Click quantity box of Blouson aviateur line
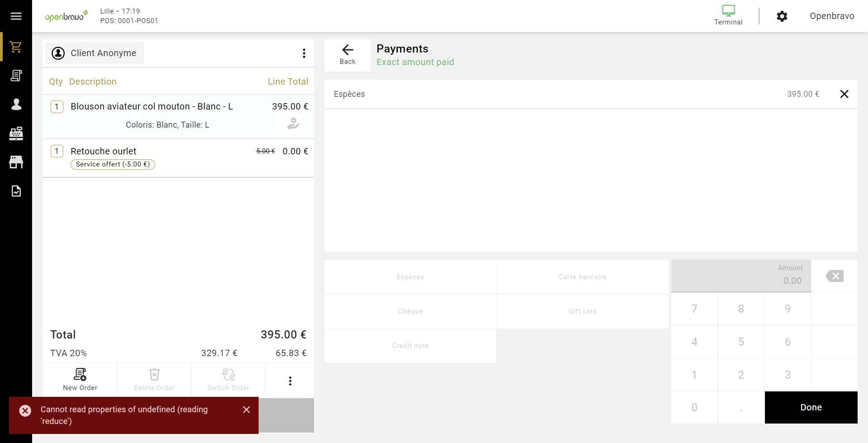The width and height of the screenshot is (868, 443). [x=57, y=107]
